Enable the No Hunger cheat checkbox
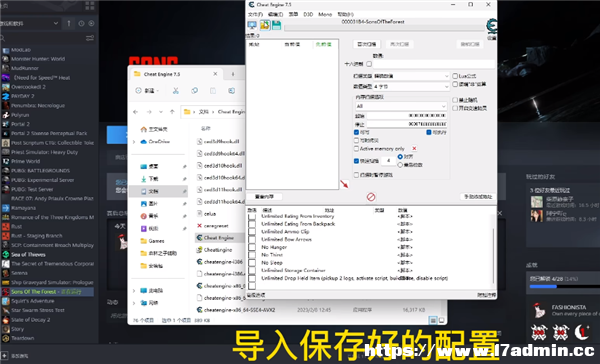The image size is (600, 364). 252,247
